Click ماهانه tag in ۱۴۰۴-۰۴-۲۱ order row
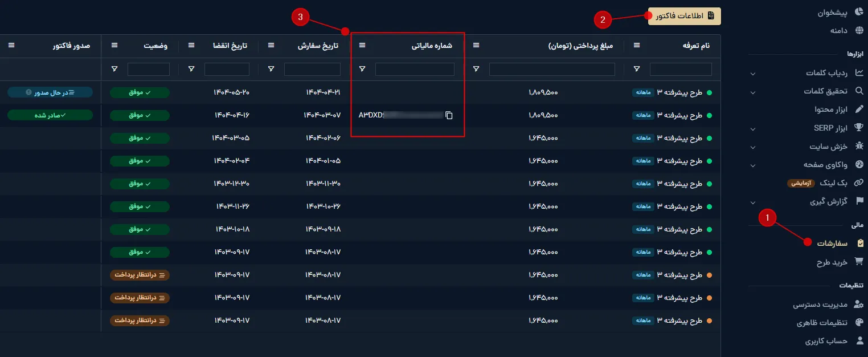 tap(643, 92)
